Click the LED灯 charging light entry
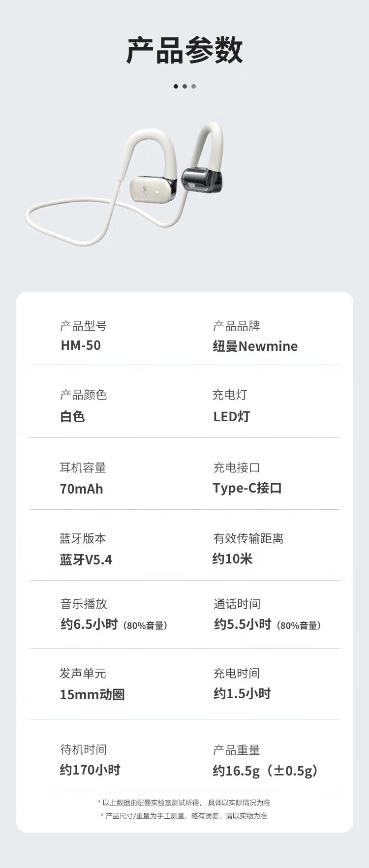This screenshot has height=868, width=369. tap(231, 417)
